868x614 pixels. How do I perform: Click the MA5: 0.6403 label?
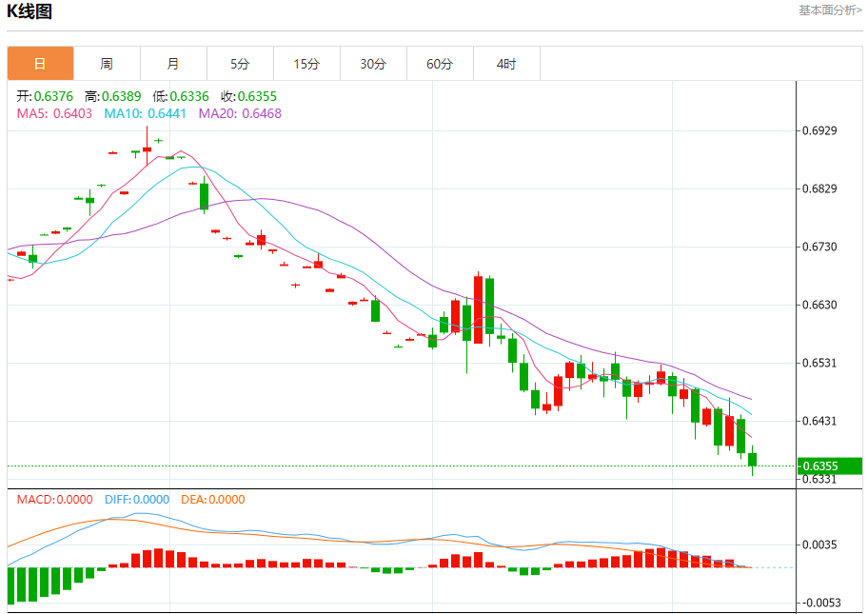tap(54, 113)
